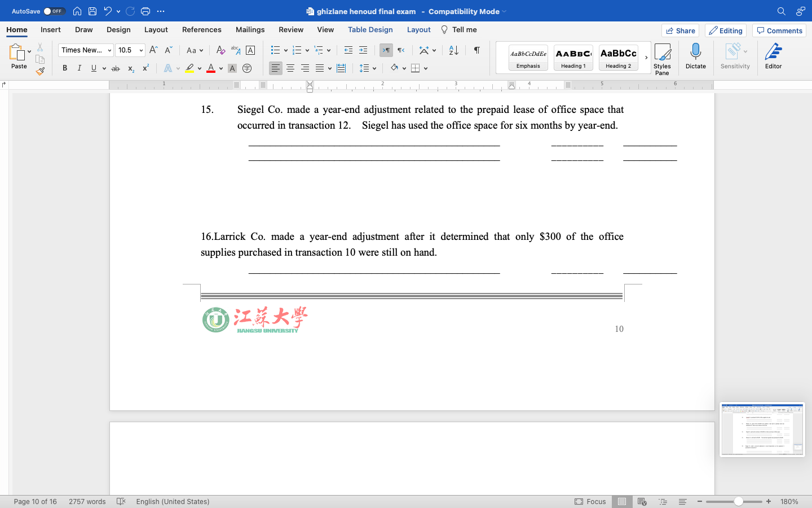This screenshot has width=812, height=508.
Task: Click the page thumbnail preview
Action: (762, 429)
